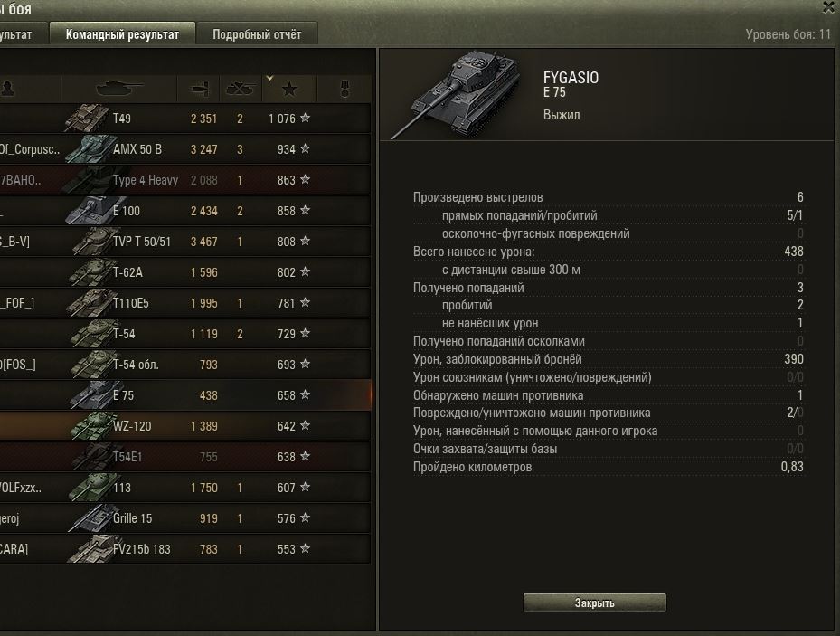The image size is (840, 636).
Task: Select the TVP T 50/51 row
Action: tap(185, 242)
